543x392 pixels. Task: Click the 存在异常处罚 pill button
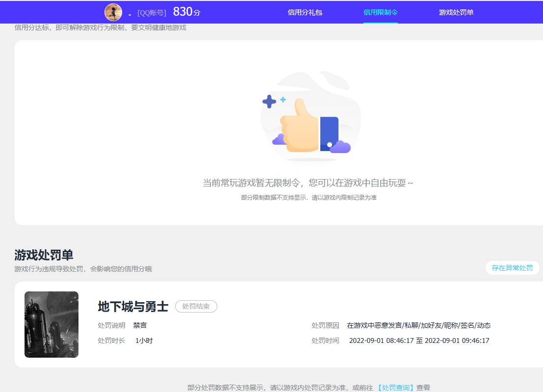point(512,268)
